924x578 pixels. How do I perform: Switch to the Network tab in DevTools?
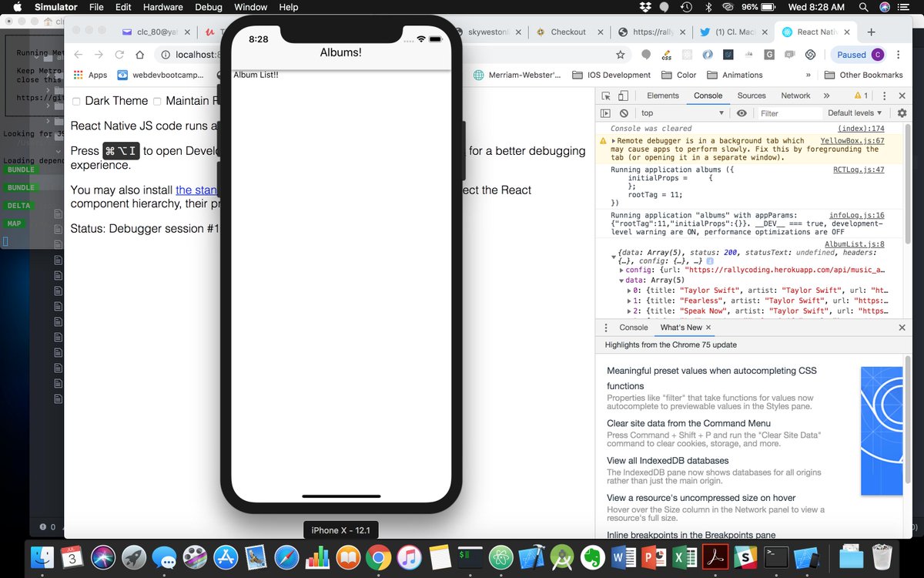[795, 96]
